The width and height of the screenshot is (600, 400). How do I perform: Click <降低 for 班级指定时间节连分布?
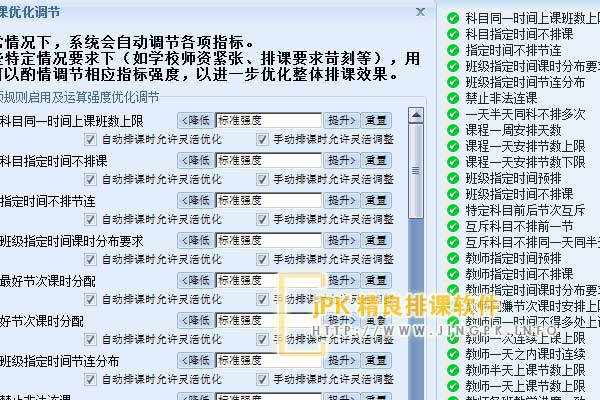196,360
